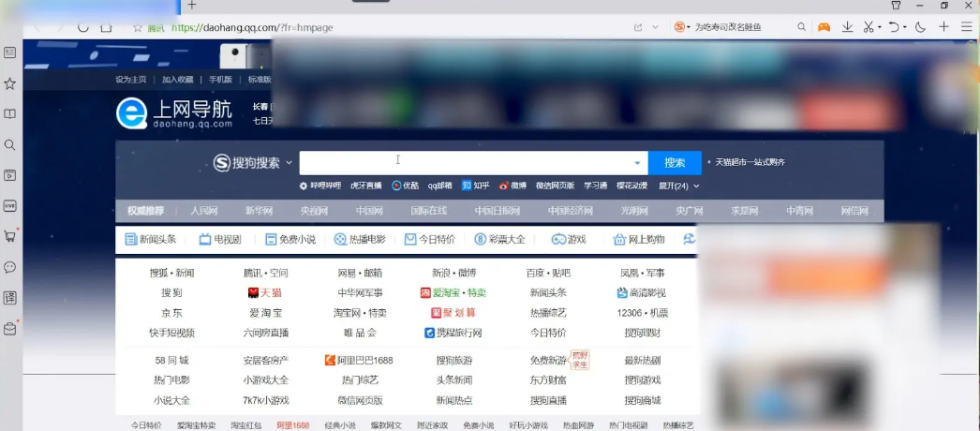This screenshot has height=431, width=980.
Task: Click the 设为主页 link
Action: pyautogui.click(x=131, y=80)
